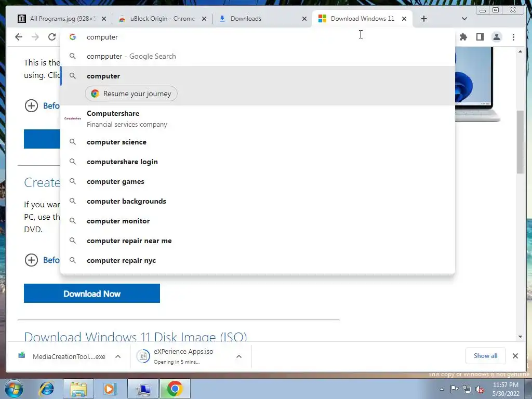Click the monitor program taskbar icon
Screen dimensions: 532x399
(x=143, y=389)
